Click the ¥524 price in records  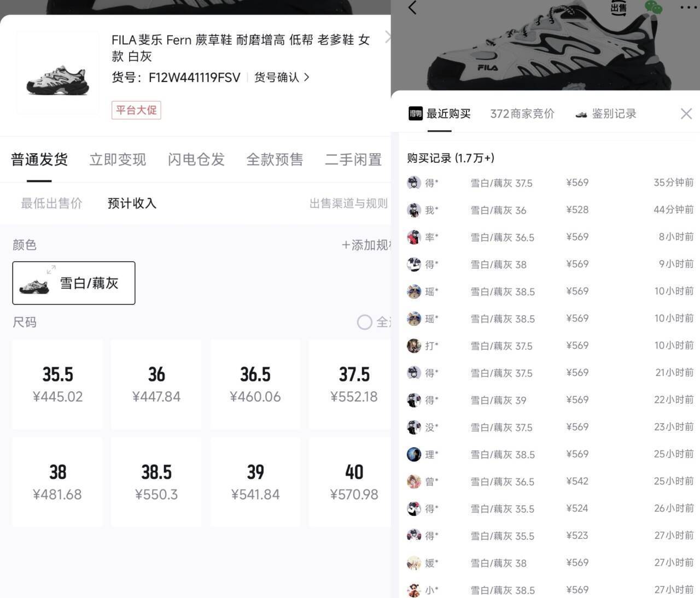pos(577,508)
